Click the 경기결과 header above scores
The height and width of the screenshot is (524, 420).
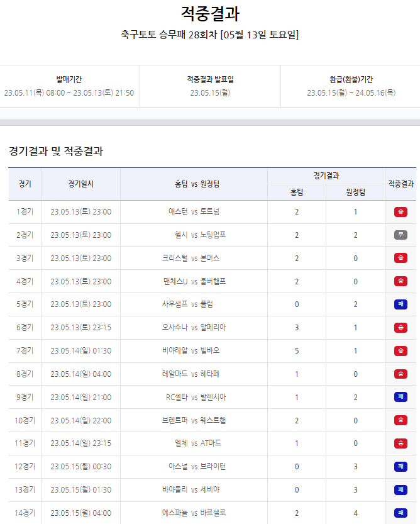[x=326, y=176]
